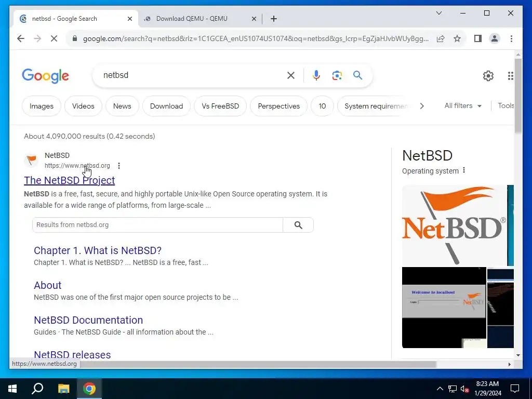Click the network tray icon

453,389
